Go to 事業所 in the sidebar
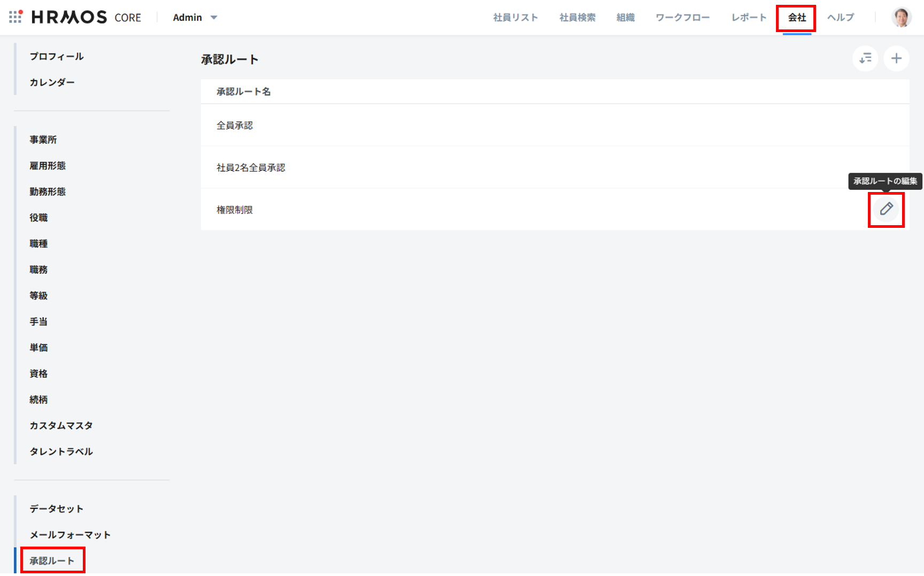The width and height of the screenshot is (924, 576). tap(43, 140)
